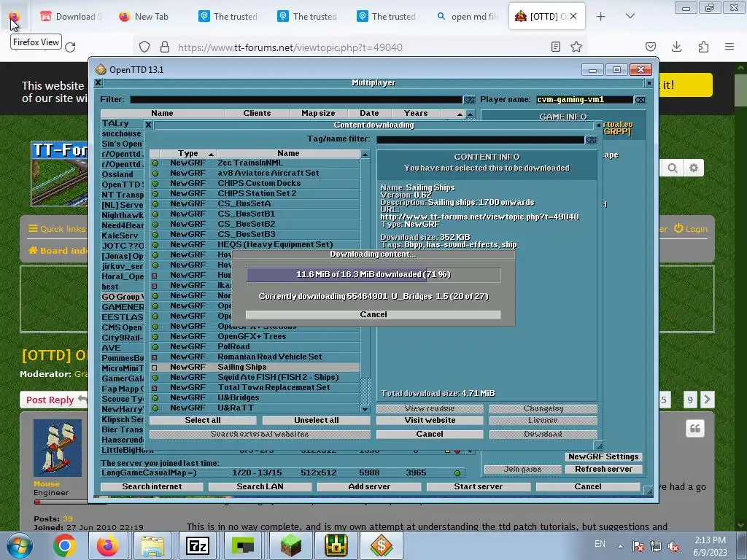This screenshot has height=560, width=747.
Task: Sort servers by Name column
Action: point(162,113)
